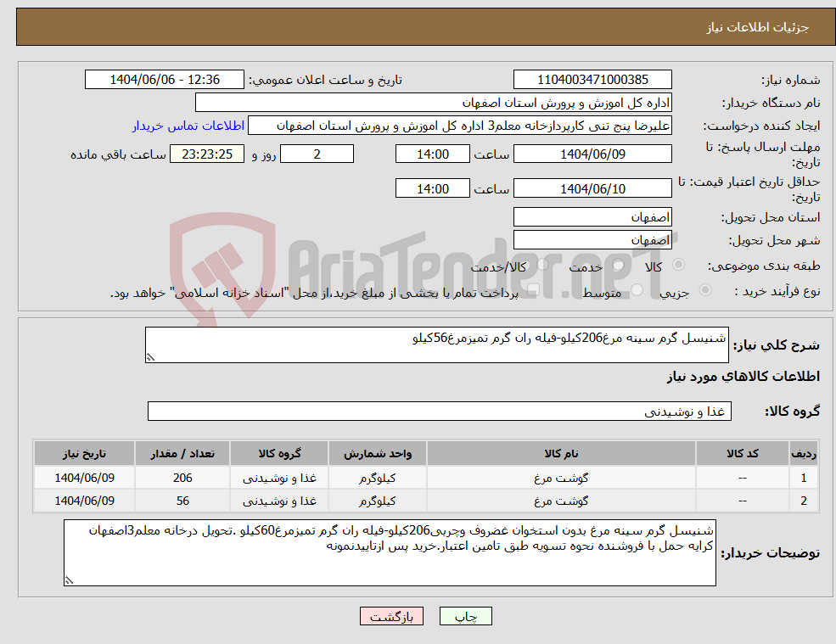Select the deadline date field 1404/06/09
836x644 pixels.
(x=592, y=154)
